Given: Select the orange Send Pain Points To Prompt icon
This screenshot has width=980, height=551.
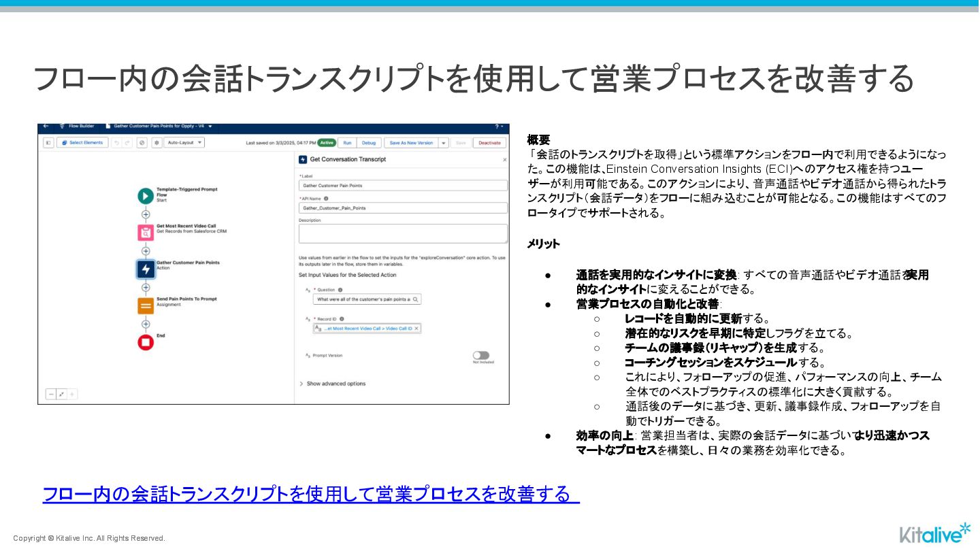Looking at the screenshot, I should (x=145, y=306).
